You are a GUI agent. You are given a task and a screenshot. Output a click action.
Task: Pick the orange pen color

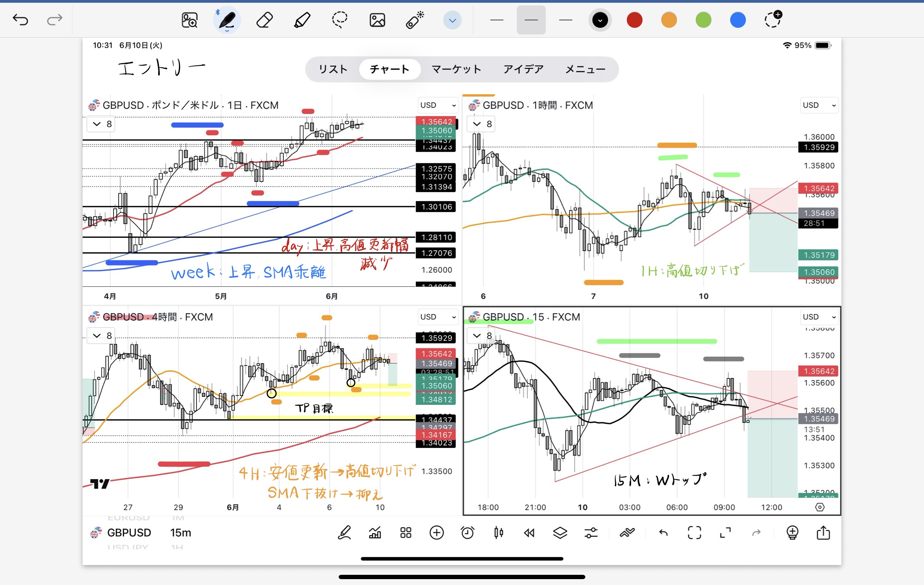669,20
